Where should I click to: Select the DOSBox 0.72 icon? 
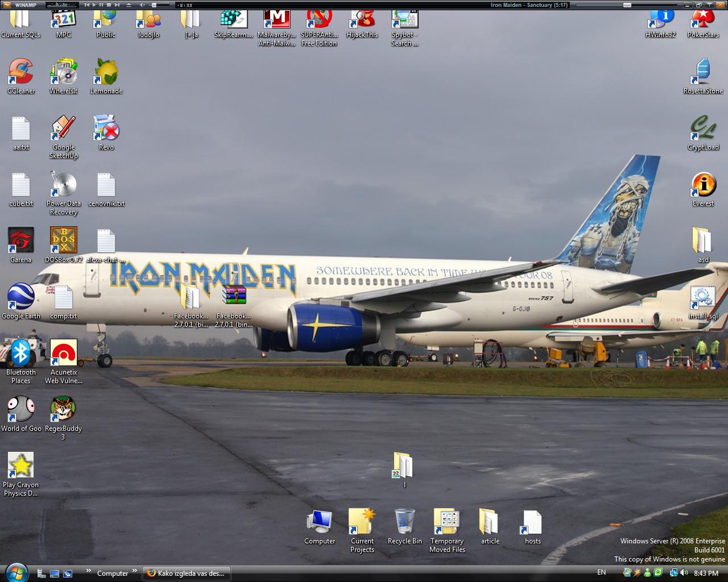[x=64, y=245]
